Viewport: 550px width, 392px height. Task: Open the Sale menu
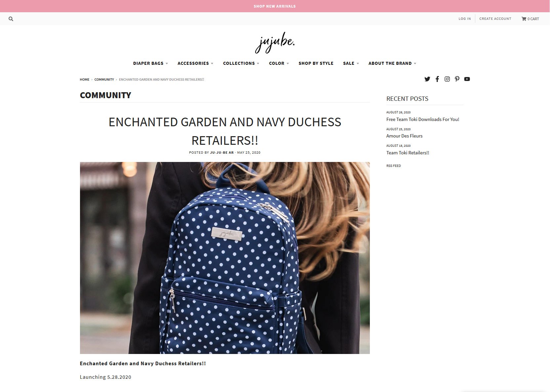tap(351, 63)
